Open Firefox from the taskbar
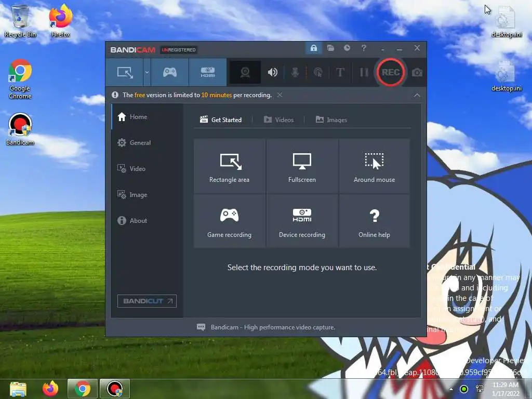Screen dimensions: 532x399 tap(50, 389)
